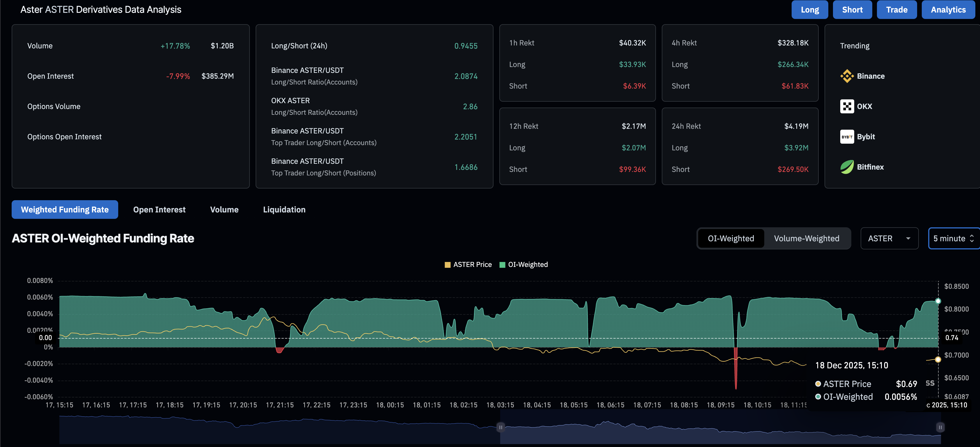The width and height of the screenshot is (980, 447).
Task: Select OI-Weighted mode
Action: point(730,238)
